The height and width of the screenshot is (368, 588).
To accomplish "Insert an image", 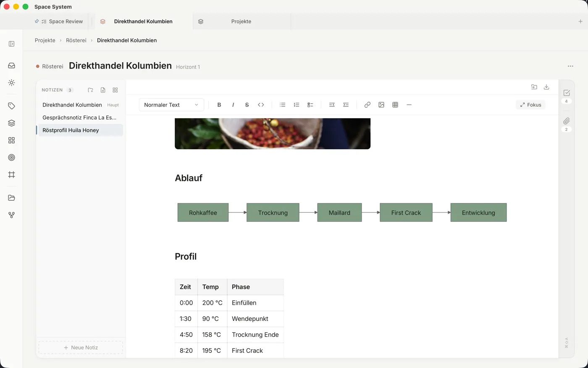I will (x=381, y=105).
